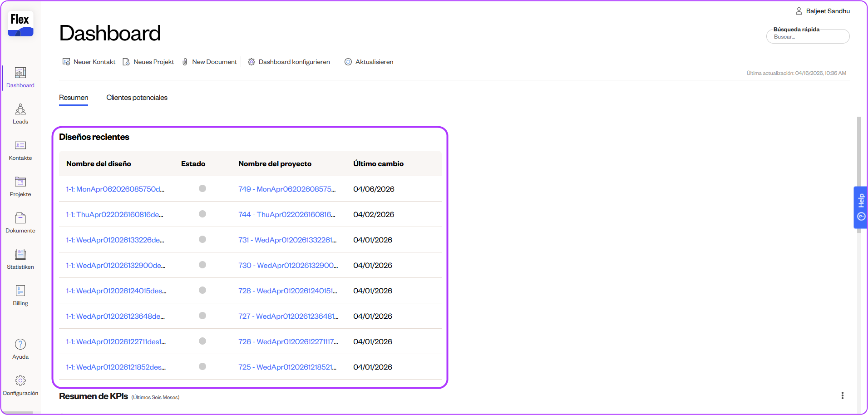This screenshot has width=868, height=415.
Task: Click New Document button
Action: click(x=209, y=62)
